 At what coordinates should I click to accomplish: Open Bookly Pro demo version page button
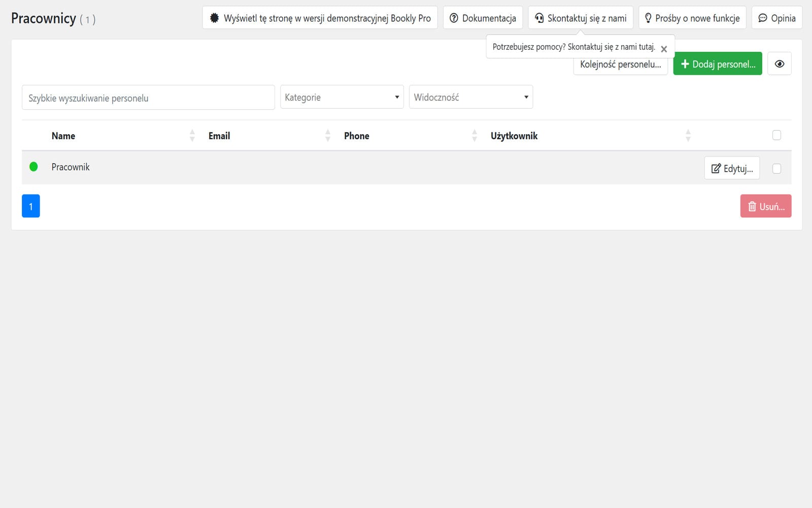click(x=320, y=18)
